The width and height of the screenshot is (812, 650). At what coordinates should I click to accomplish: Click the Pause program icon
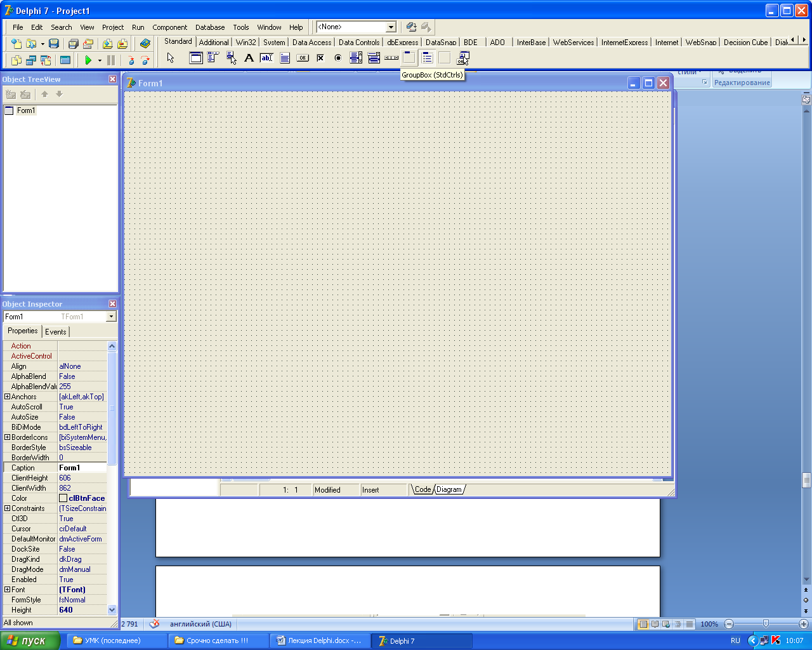coord(111,60)
